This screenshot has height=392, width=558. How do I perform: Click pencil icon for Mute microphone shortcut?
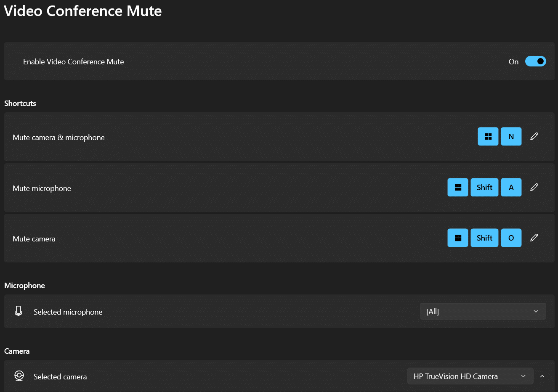point(534,187)
